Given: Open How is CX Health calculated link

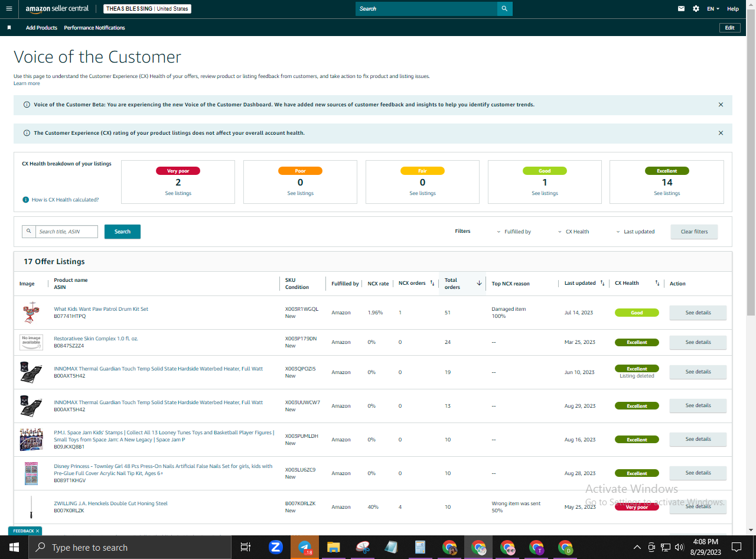Looking at the screenshot, I should (x=66, y=200).
